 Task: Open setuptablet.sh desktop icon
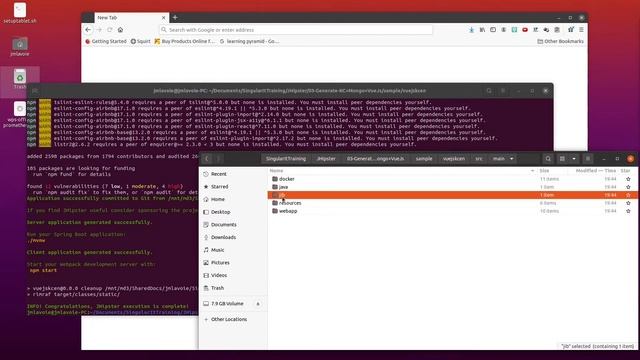point(20,13)
